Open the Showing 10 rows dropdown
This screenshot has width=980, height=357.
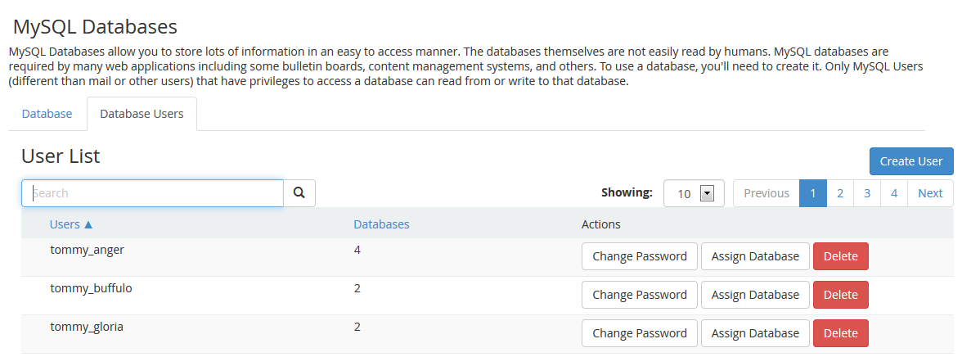click(694, 193)
